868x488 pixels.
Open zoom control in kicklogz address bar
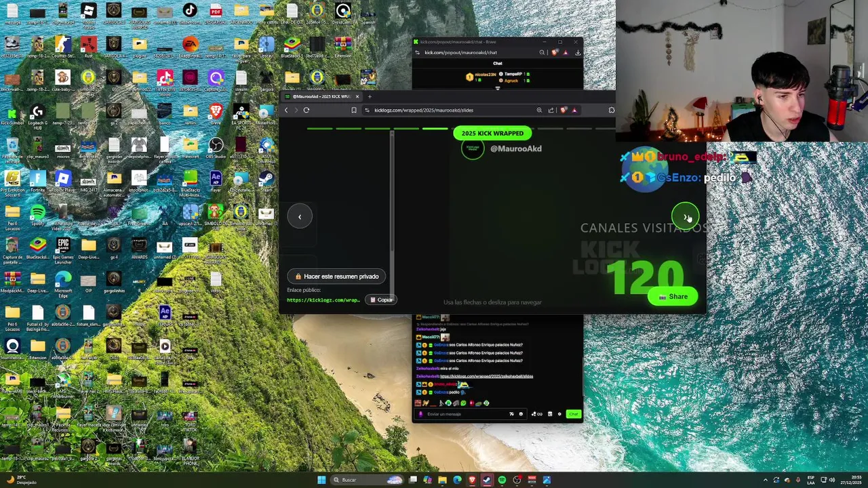tap(539, 110)
